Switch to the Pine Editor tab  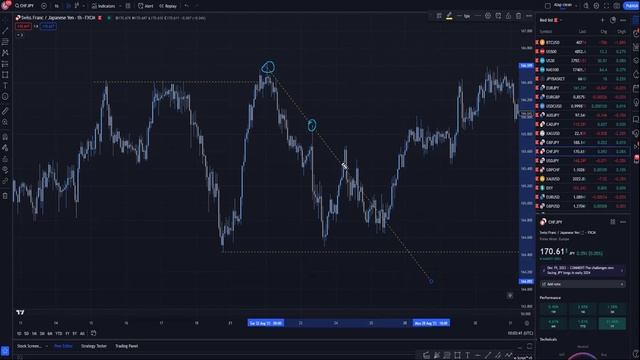(63, 346)
